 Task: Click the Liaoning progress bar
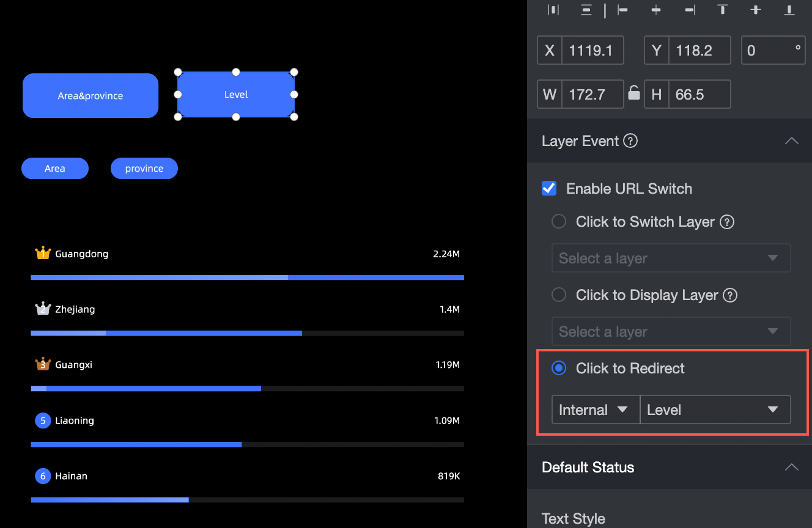(x=247, y=444)
